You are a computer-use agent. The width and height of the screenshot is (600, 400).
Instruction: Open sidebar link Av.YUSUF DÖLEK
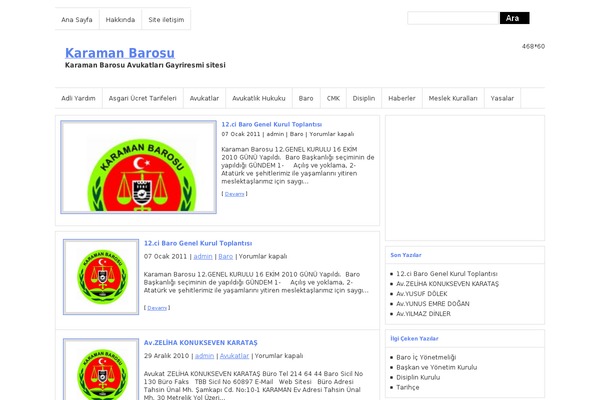coord(422,294)
